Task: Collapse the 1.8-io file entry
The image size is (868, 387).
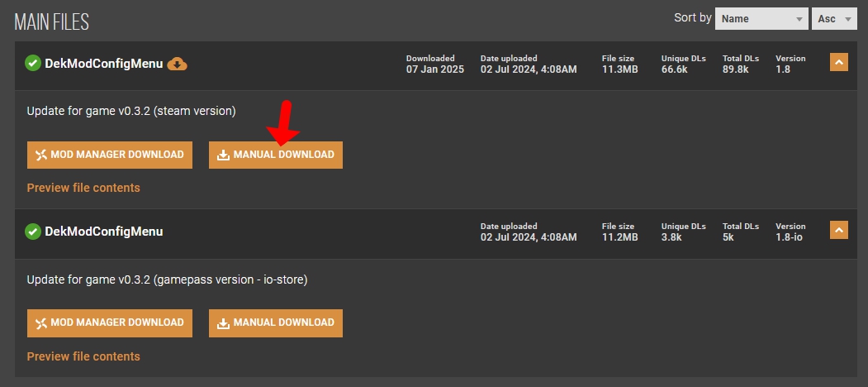Action: [x=838, y=232]
